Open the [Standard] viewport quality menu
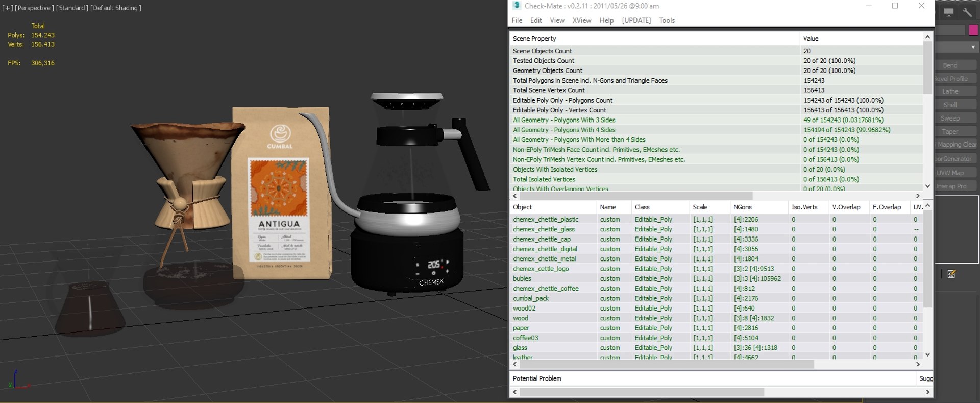This screenshot has height=403, width=980. click(72, 8)
